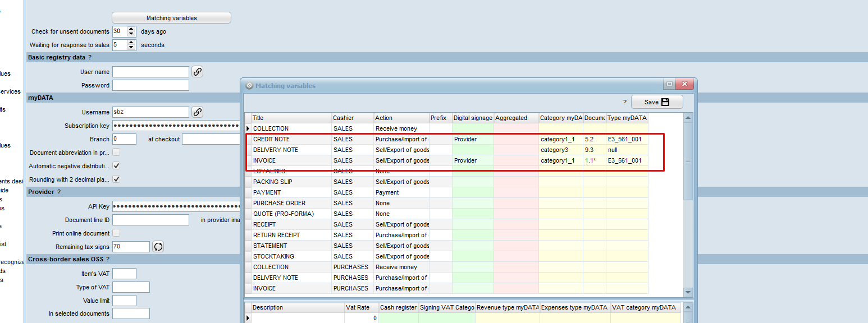Sort lower table by Vat Rate header

pyautogui.click(x=362, y=307)
